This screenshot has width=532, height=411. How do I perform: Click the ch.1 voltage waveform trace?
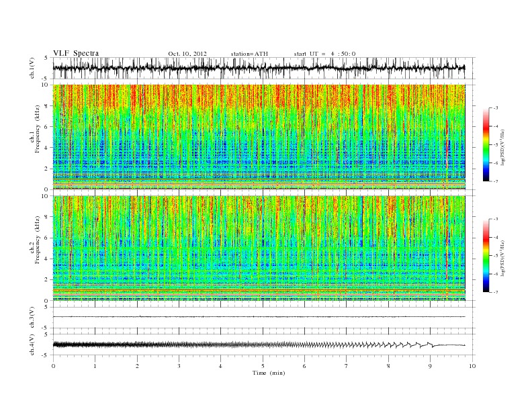(x=259, y=68)
